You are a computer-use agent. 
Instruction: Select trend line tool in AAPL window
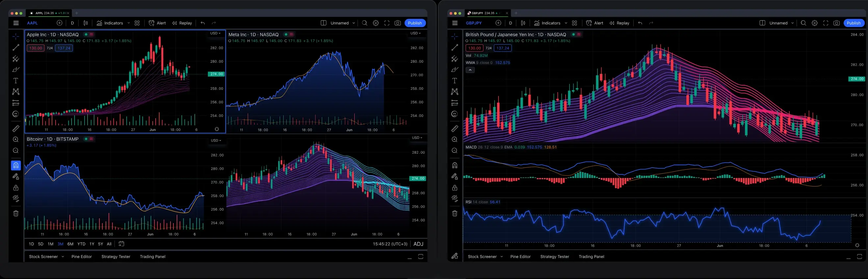(x=16, y=47)
